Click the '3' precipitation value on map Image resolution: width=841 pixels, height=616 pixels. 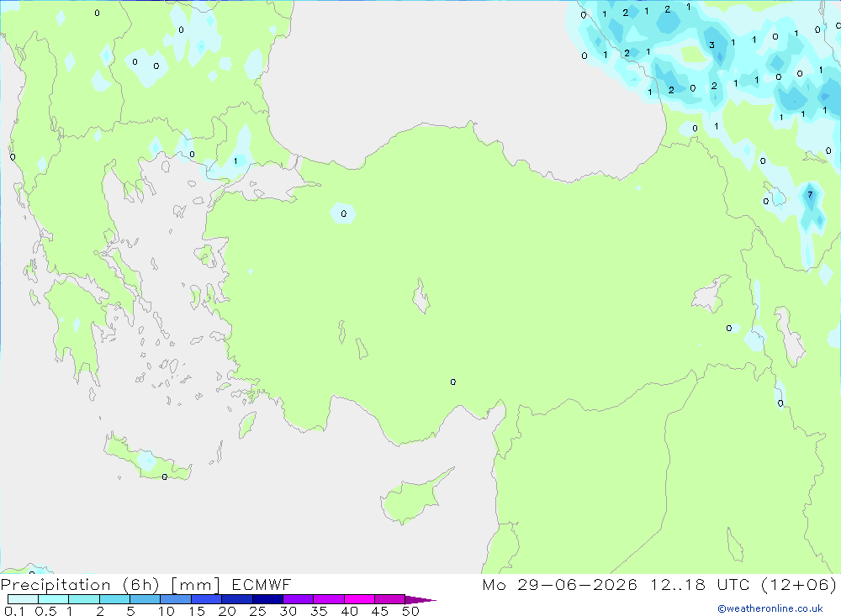[x=711, y=45]
